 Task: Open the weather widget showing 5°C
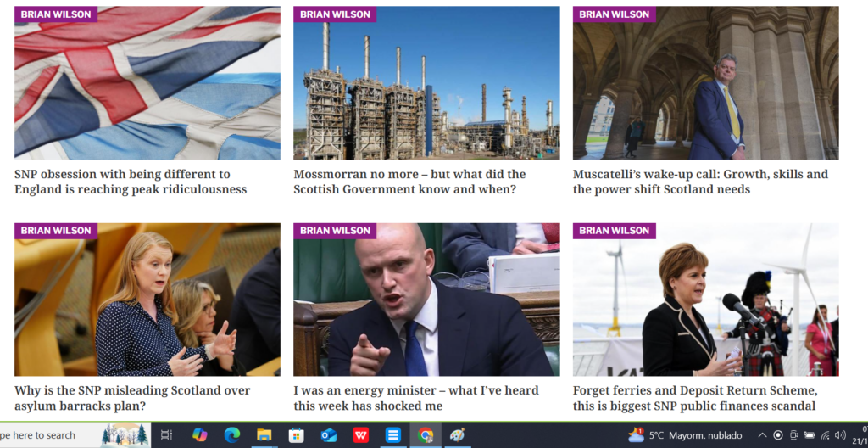click(685, 435)
